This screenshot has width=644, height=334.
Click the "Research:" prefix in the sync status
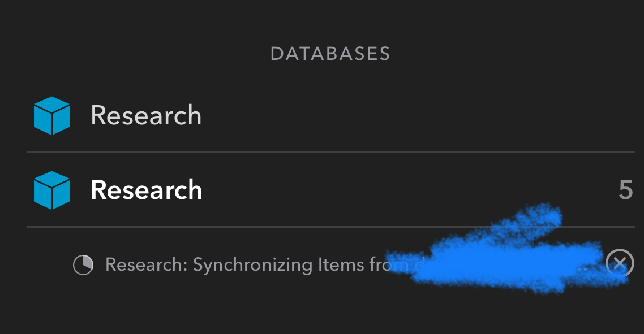tap(146, 264)
